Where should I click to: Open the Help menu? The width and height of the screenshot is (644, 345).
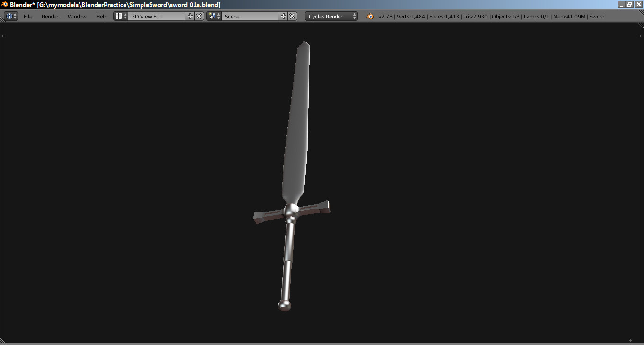coord(101,16)
